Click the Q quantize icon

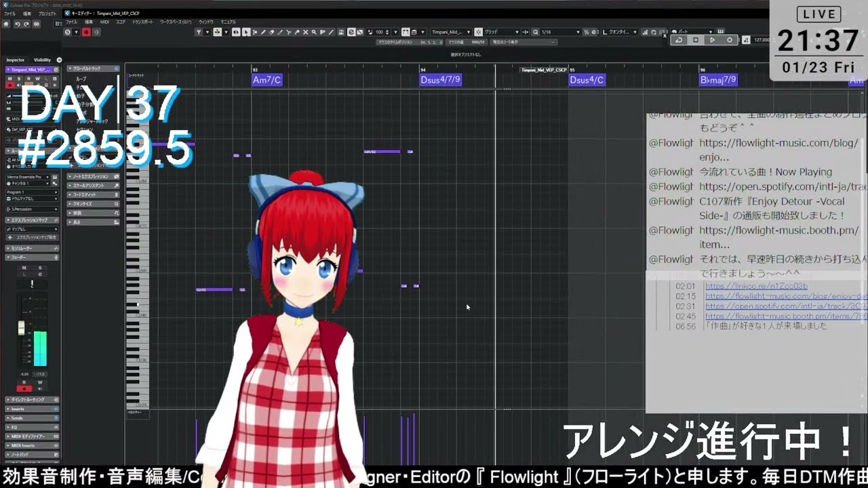click(x=536, y=32)
